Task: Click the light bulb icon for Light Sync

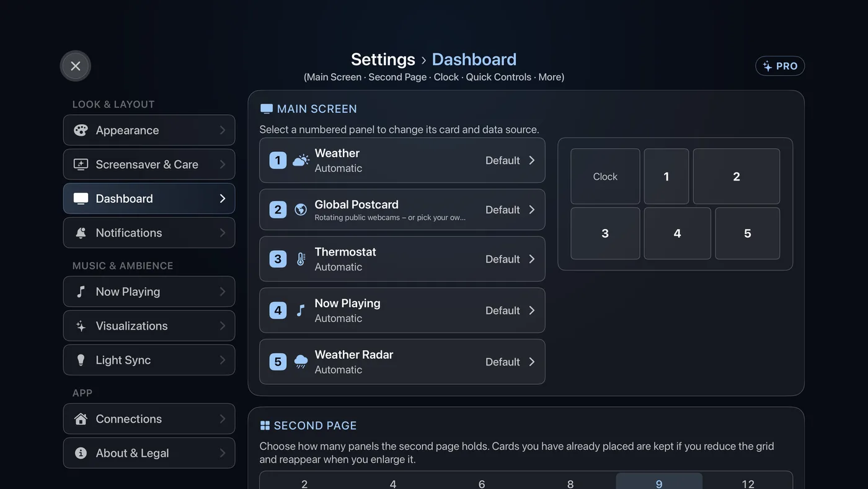Action: [x=81, y=360]
